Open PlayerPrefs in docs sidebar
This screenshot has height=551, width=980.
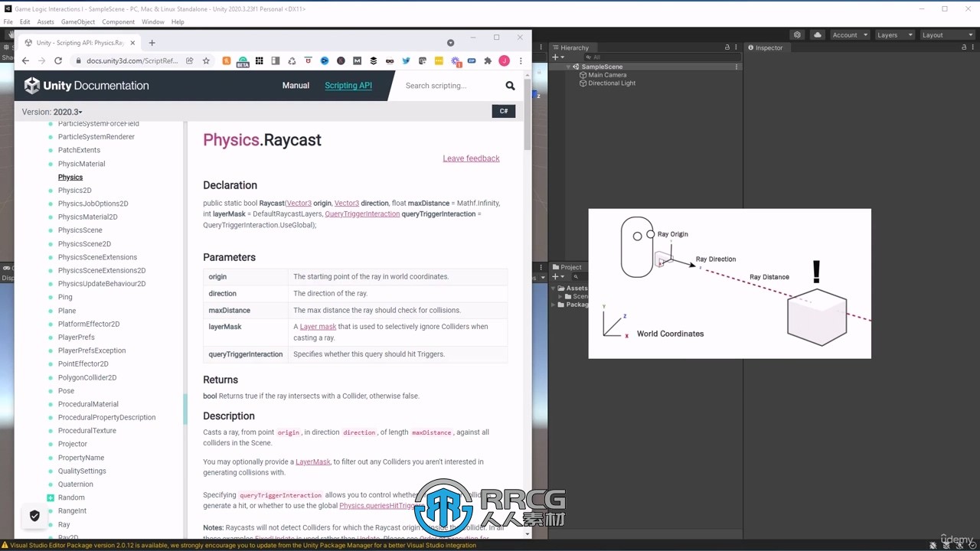(x=76, y=337)
